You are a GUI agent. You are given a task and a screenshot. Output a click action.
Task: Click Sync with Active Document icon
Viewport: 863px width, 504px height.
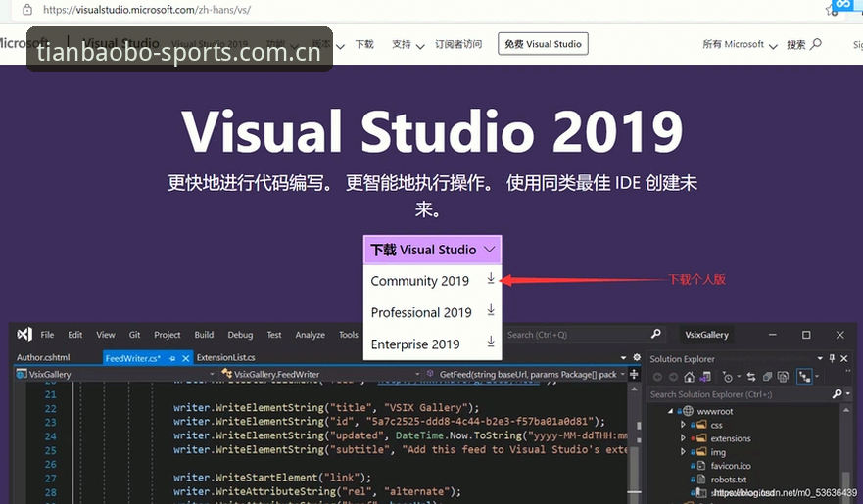pos(751,377)
